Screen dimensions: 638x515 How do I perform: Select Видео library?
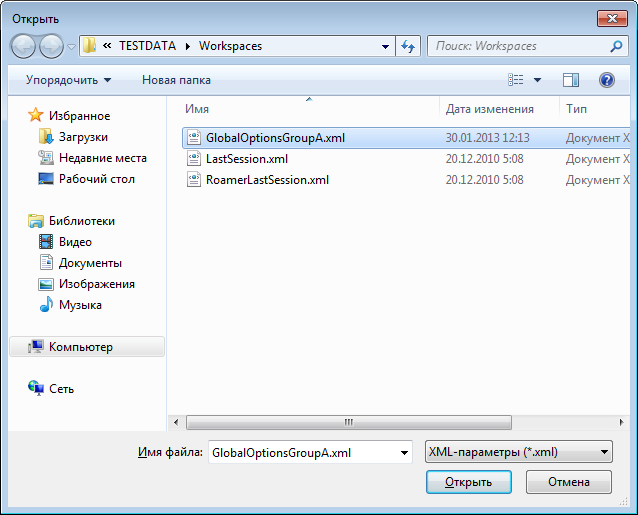click(x=75, y=242)
